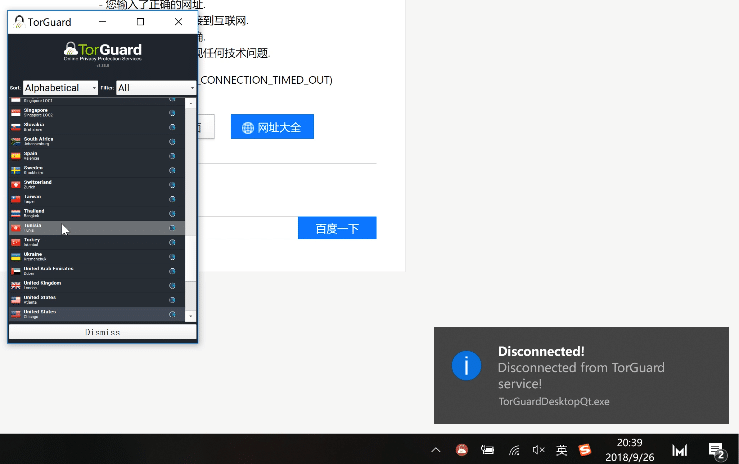739x464 pixels.
Task: Click the Singapore flag icon
Action: (16, 113)
